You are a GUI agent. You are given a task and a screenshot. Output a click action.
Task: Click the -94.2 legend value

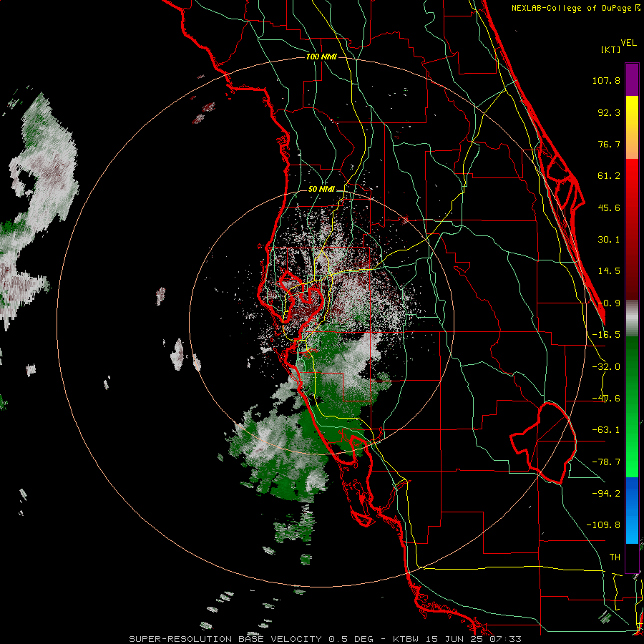pos(606,493)
